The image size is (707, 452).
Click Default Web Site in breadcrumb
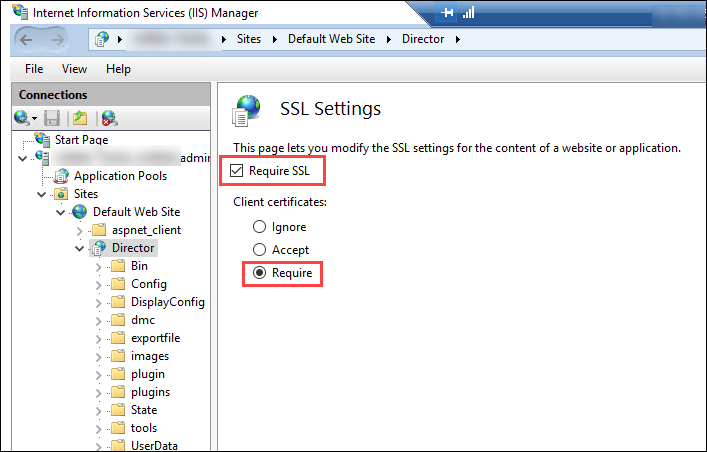click(333, 40)
